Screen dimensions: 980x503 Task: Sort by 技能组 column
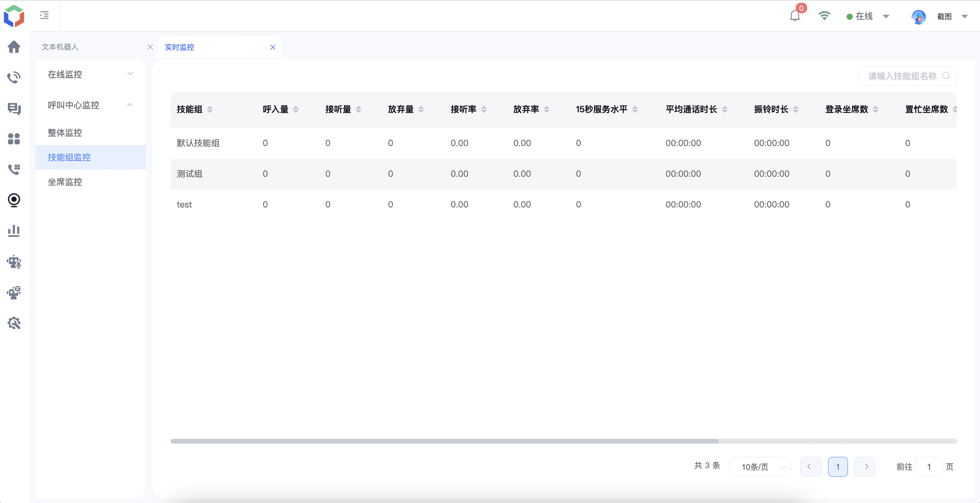tap(210, 110)
